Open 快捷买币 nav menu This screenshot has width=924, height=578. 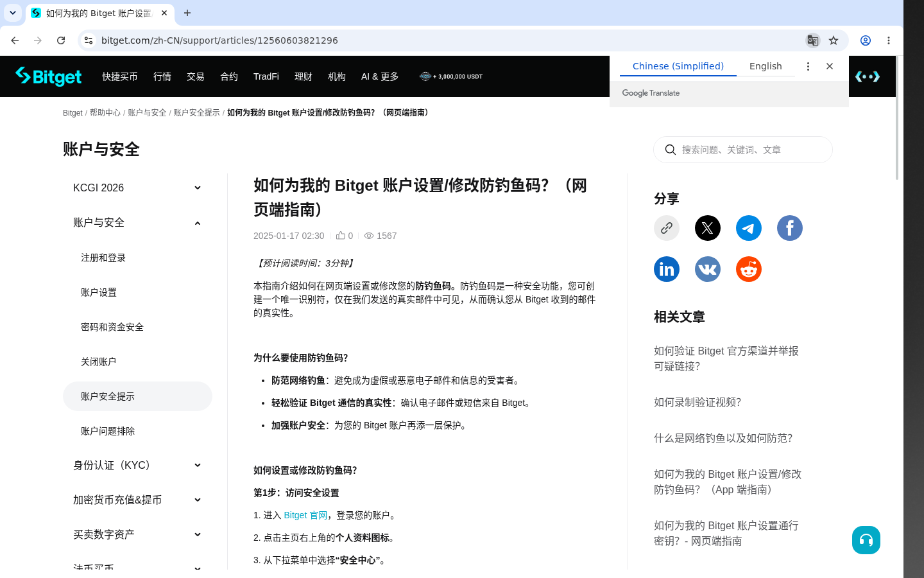(120, 76)
